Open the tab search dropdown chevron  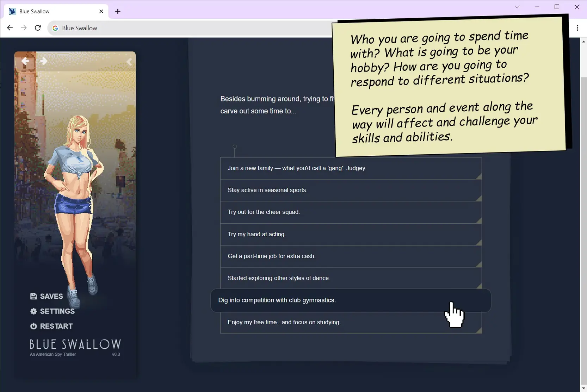517,7
